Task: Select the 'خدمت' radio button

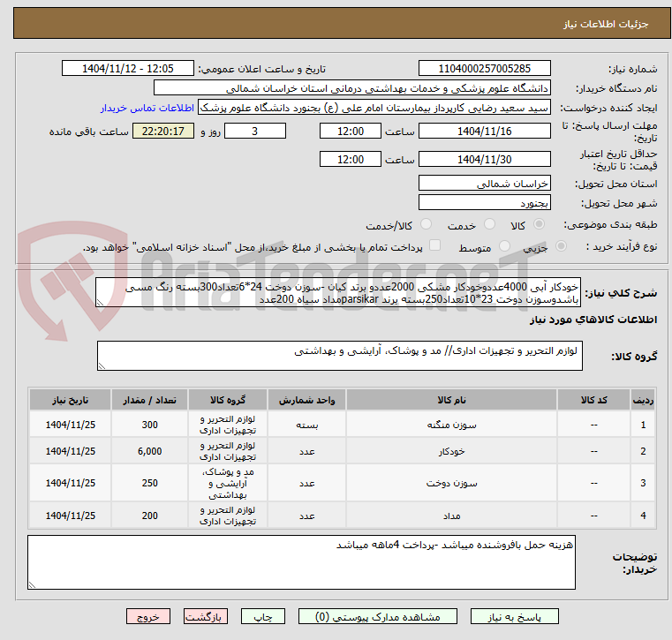Action: pos(489,224)
